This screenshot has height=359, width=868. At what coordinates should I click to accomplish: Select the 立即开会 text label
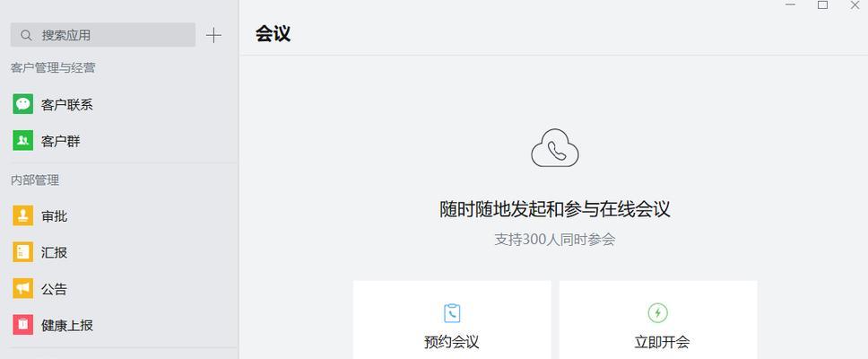click(662, 342)
